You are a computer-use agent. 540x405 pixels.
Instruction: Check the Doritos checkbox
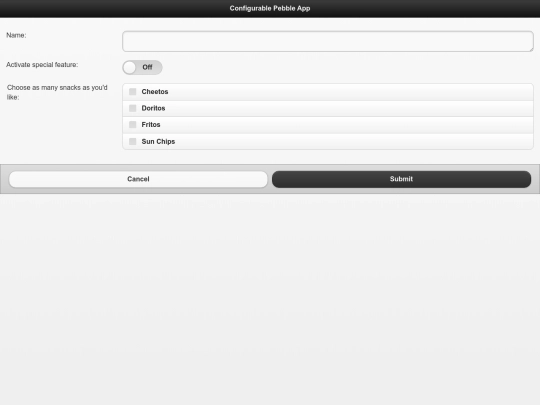pos(133,108)
